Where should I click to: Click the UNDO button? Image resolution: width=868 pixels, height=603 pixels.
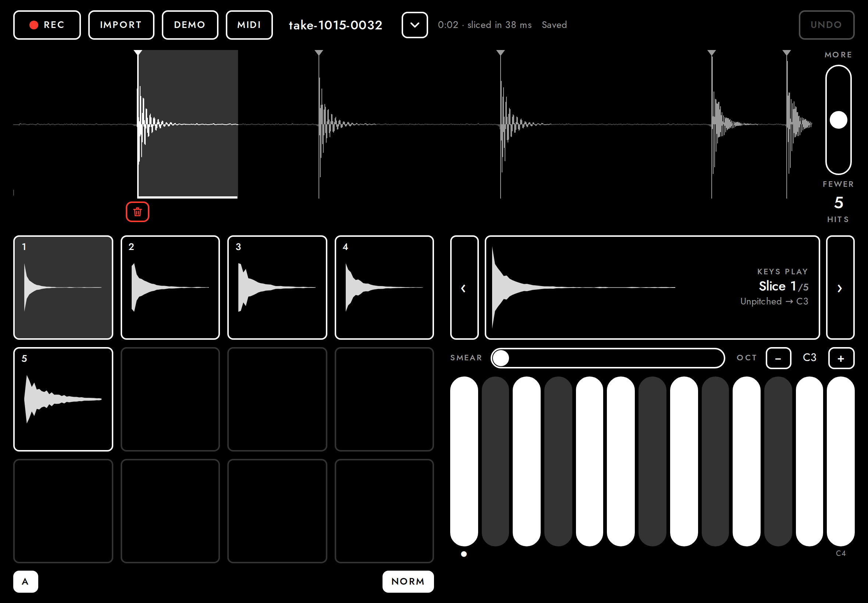click(826, 25)
